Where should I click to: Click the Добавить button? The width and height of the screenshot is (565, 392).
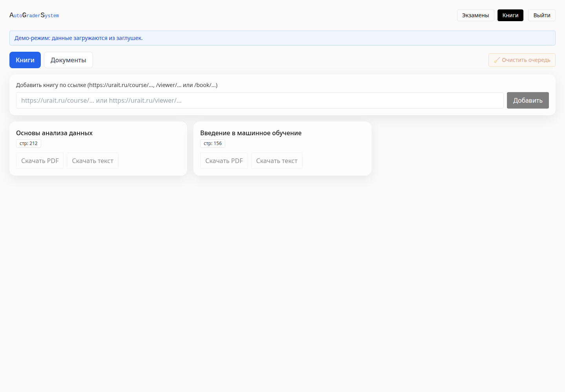click(528, 100)
